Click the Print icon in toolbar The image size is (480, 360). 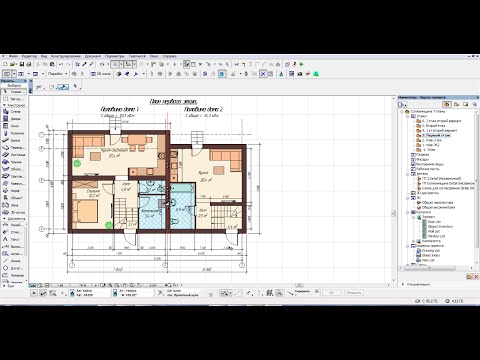[x=29, y=64]
